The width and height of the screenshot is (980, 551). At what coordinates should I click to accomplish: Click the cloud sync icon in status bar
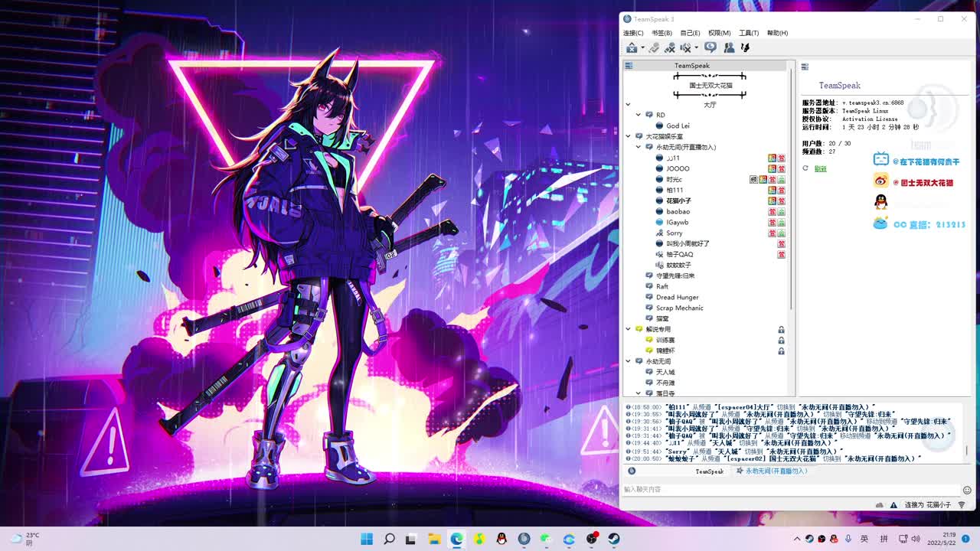pos(880,505)
